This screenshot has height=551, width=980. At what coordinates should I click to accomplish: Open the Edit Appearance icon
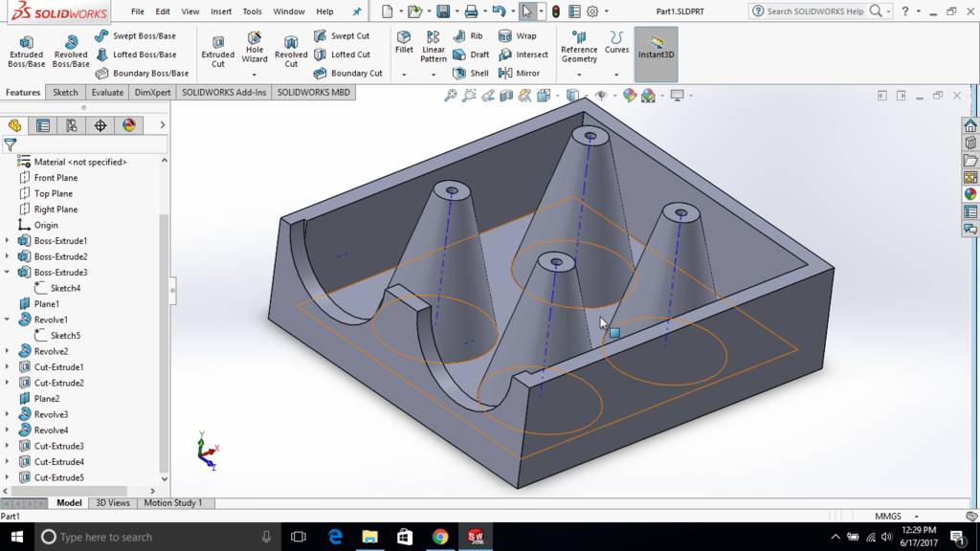point(630,96)
